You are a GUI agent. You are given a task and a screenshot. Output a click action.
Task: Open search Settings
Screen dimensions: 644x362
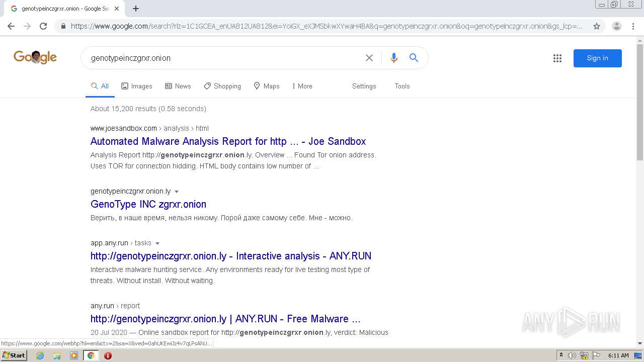(x=364, y=86)
